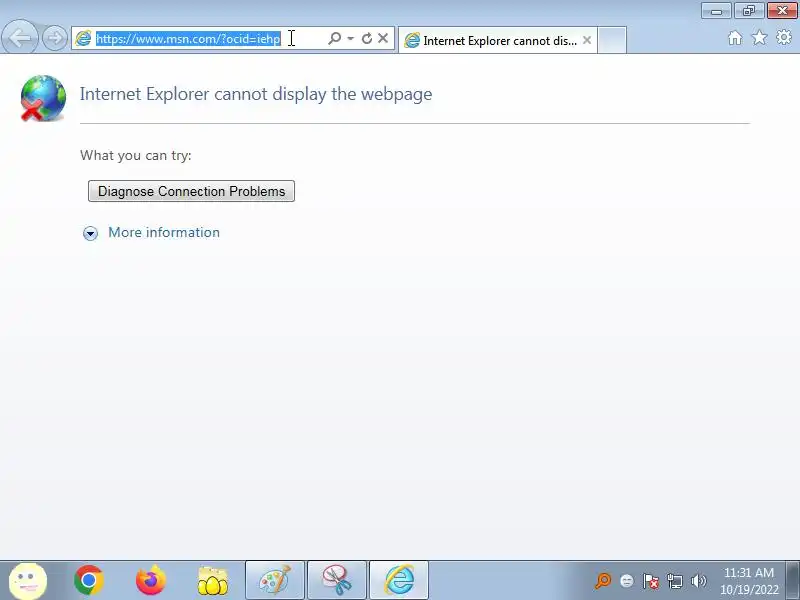Click the orange magnifier tray icon
This screenshot has height=600, width=800.
603,581
